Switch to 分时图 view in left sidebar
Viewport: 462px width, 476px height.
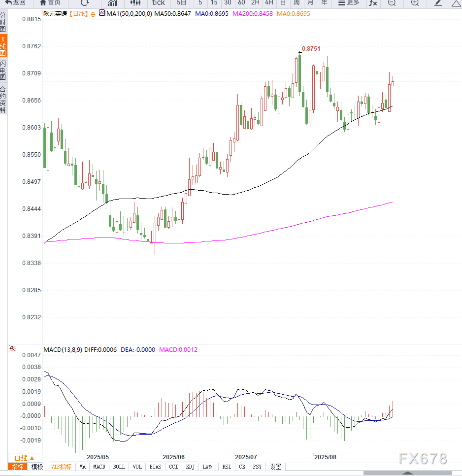coord(3,23)
